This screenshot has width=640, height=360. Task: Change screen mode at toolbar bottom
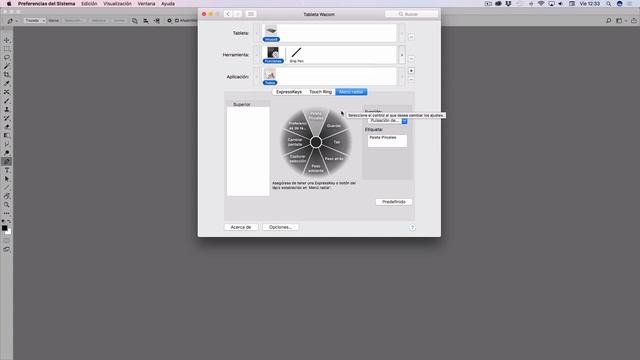tap(7, 249)
